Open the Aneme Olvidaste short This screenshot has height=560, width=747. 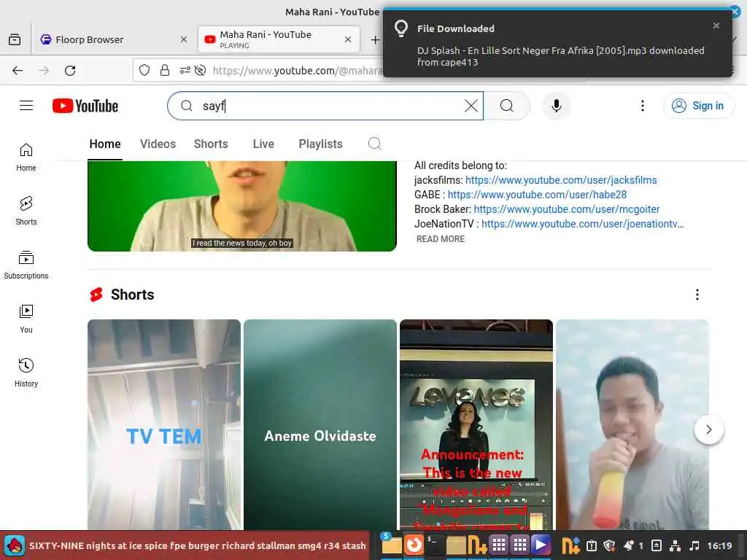320,425
